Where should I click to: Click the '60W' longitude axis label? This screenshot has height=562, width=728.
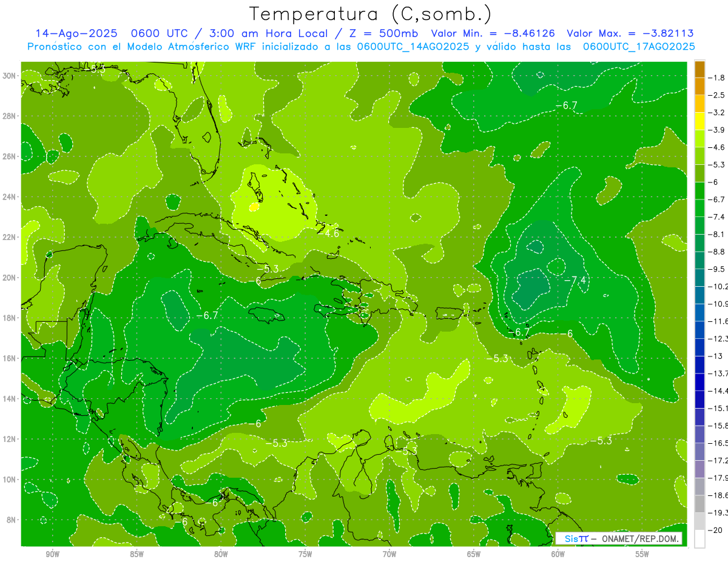[x=558, y=554]
